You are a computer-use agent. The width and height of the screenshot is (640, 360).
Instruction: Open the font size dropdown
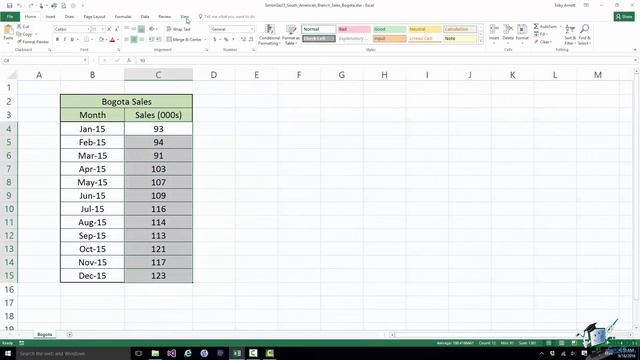coord(103,29)
